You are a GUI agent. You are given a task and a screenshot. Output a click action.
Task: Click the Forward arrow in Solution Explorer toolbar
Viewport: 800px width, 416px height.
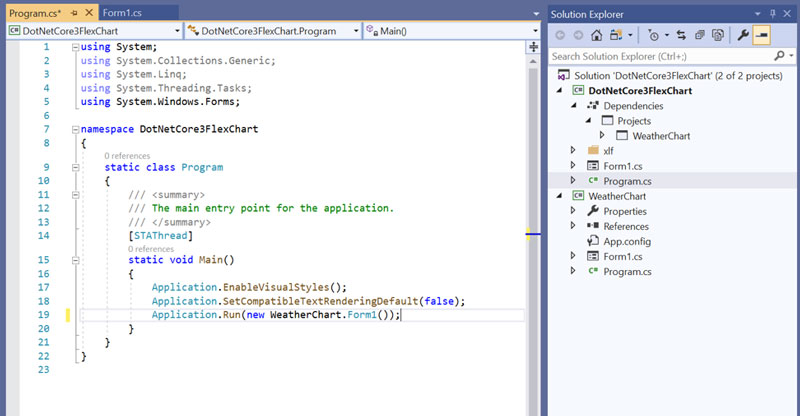pyautogui.click(x=578, y=35)
